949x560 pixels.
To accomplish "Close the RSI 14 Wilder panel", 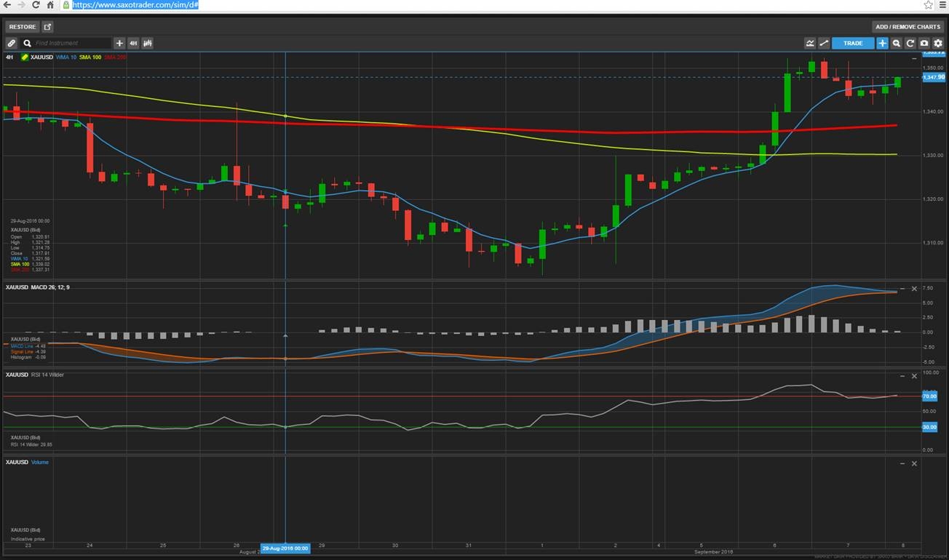I will click(915, 376).
